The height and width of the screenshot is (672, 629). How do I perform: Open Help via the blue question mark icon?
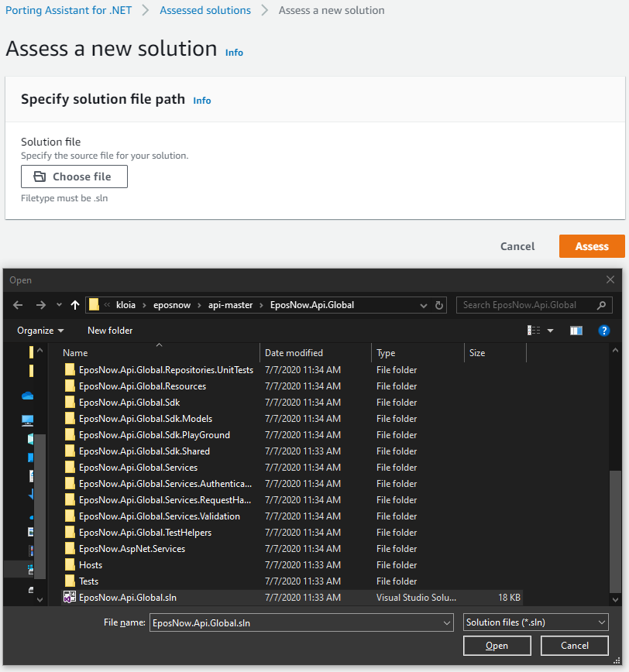point(603,331)
